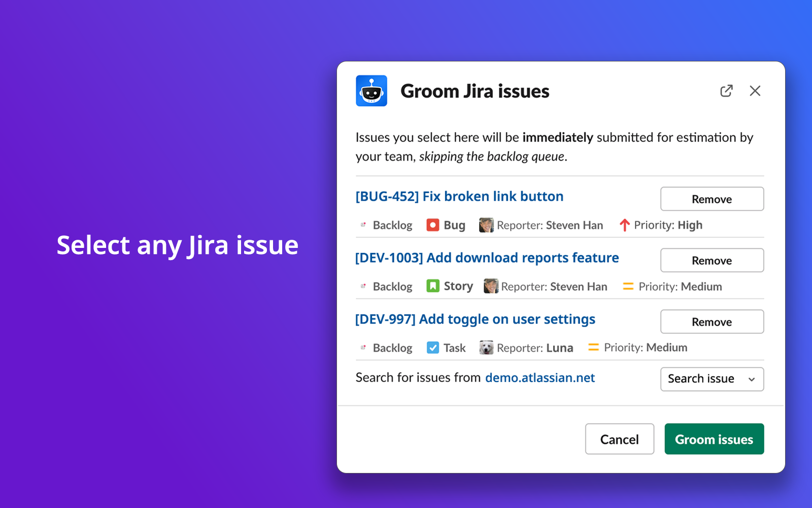Click the Medium priority icon on DEV-997

(x=593, y=347)
